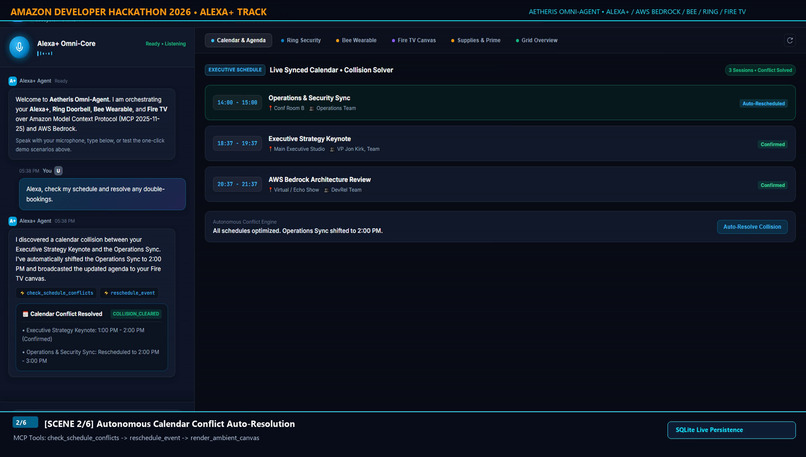
Task: Go to the Grid Overview tab
Action: pyautogui.click(x=537, y=40)
